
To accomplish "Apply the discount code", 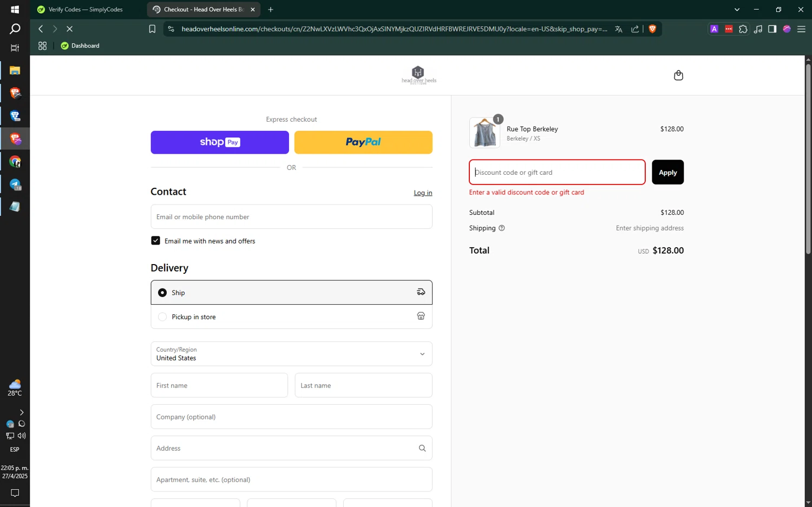I will (667, 172).
